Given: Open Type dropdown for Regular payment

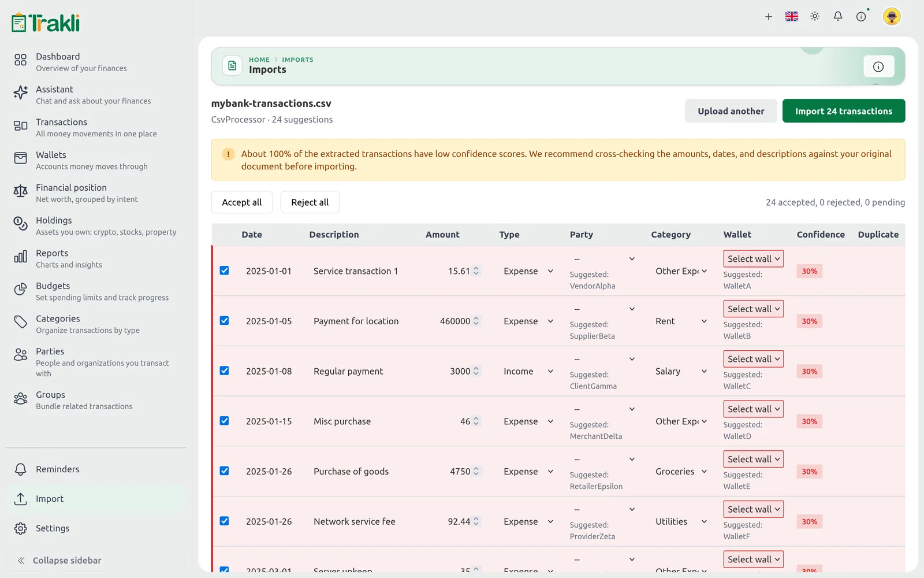Looking at the screenshot, I should (x=528, y=371).
